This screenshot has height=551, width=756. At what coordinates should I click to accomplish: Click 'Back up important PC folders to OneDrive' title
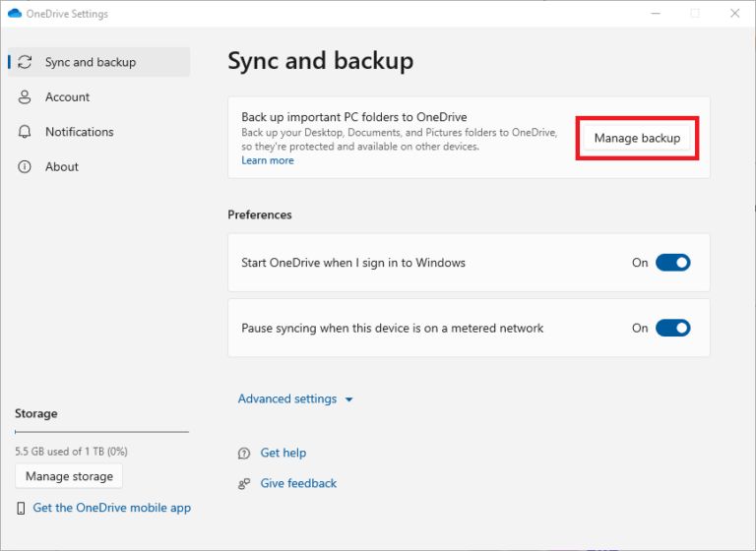354,117
